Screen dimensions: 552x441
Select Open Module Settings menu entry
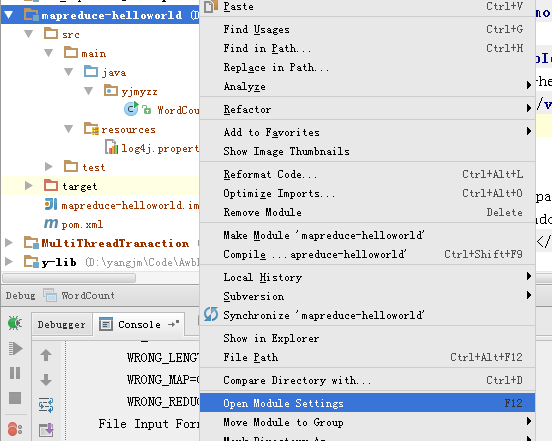pyautogui.click(x=368, y=403)
